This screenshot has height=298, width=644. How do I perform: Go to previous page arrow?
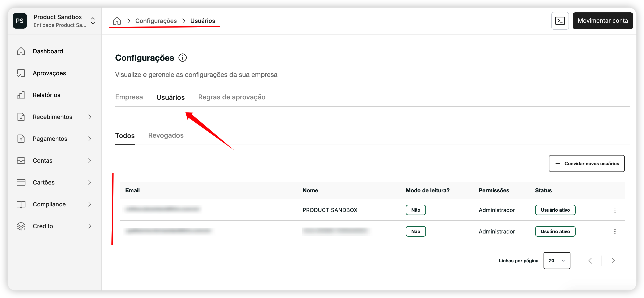(590, 261)
